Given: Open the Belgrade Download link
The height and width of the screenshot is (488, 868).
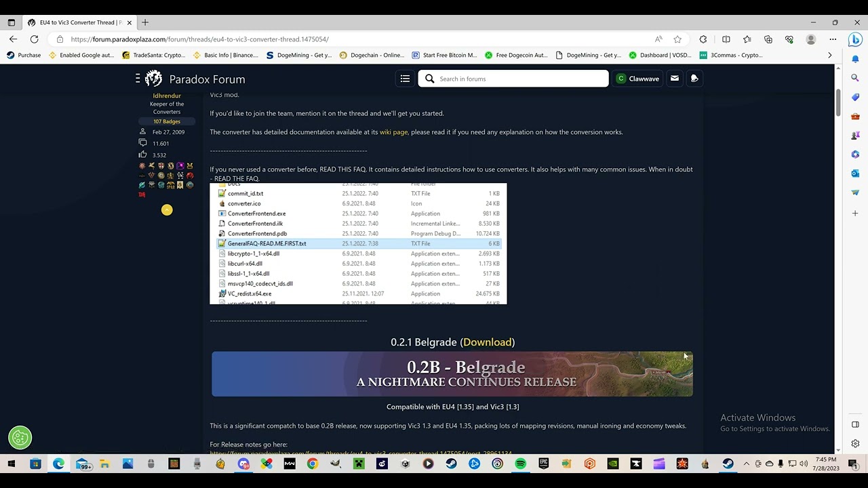Looking at the screenshot, I should pos(488,342).
